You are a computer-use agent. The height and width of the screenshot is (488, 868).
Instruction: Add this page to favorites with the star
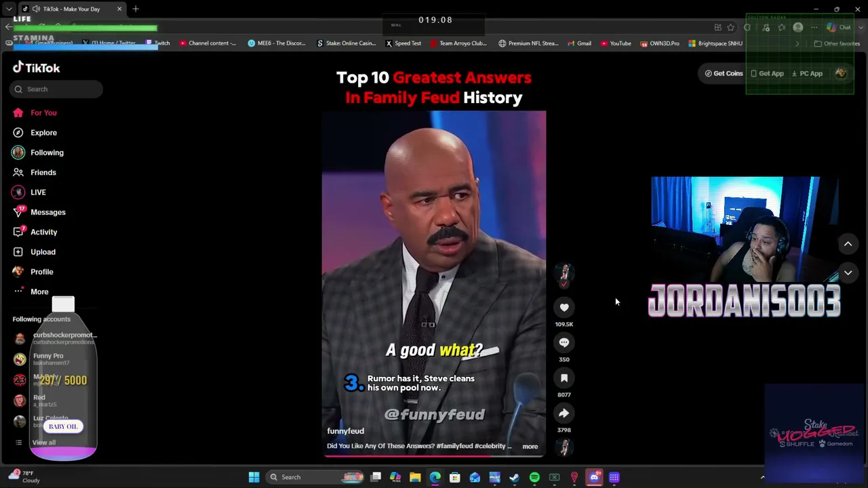coord(731,28)
